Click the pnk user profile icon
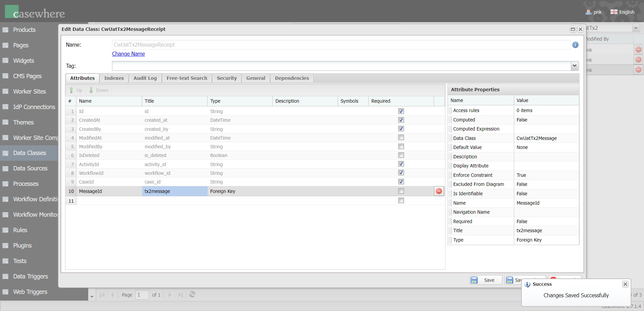 pyautogui.click(x=588, y=12)
